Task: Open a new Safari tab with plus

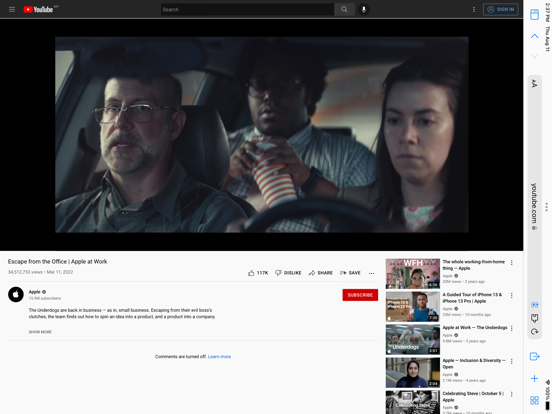Action: click(x=534, y=378)
